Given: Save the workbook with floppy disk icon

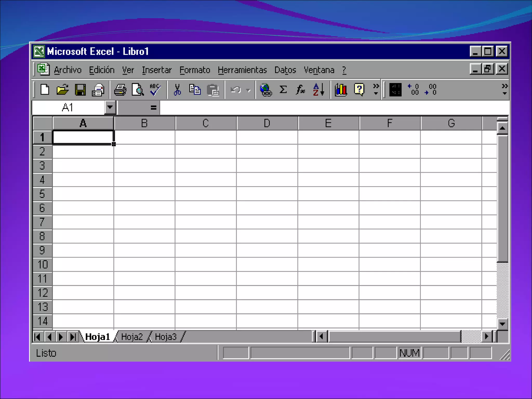Looking at the screenshot, I should pyautogui.click(x=80, y=90).
